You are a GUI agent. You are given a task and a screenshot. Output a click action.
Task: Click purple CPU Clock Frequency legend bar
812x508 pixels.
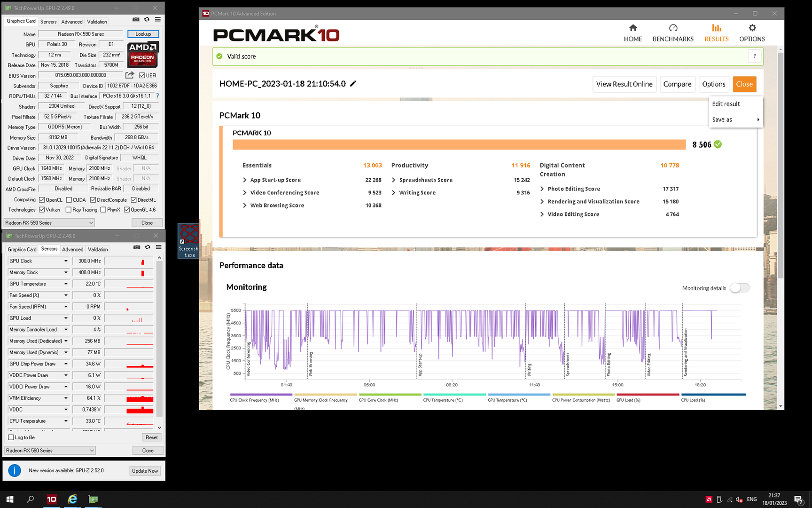[261, 395]
